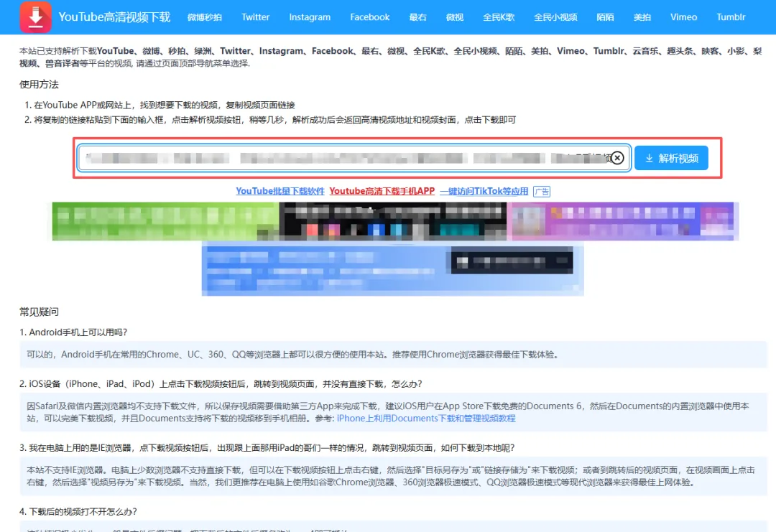
Task: Open the green banner advertisement
Action: pos(166,221)
